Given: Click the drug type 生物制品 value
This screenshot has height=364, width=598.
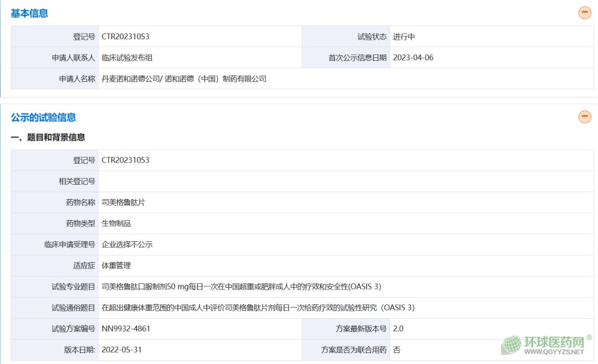Looking at the screenshot, I should [116, 223].
